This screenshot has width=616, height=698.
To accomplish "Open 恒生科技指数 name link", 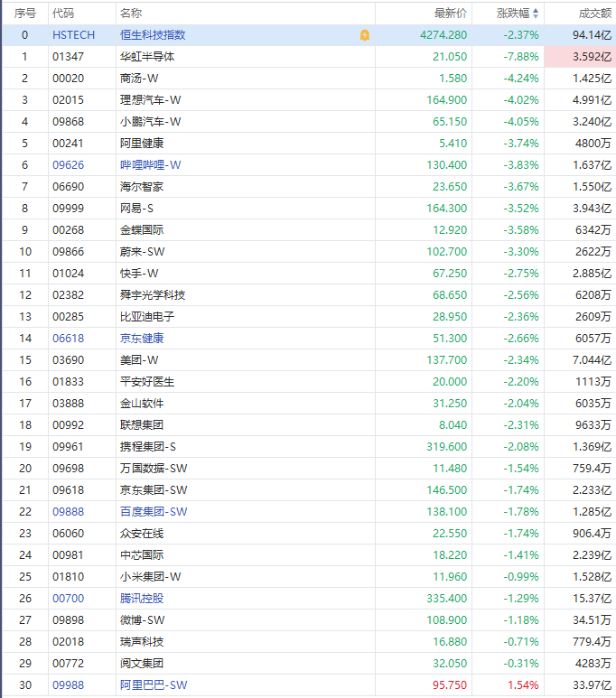I will click(x=153, y=35).
